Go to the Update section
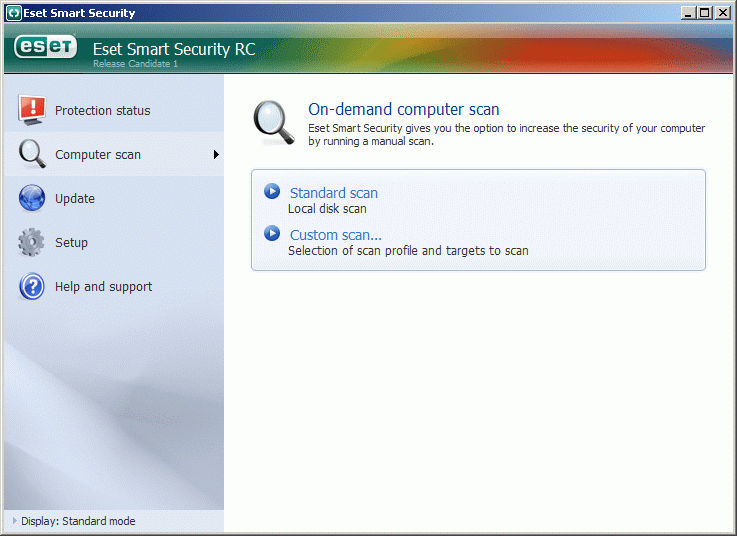This screenshot has height=536, width=737. 75,198
